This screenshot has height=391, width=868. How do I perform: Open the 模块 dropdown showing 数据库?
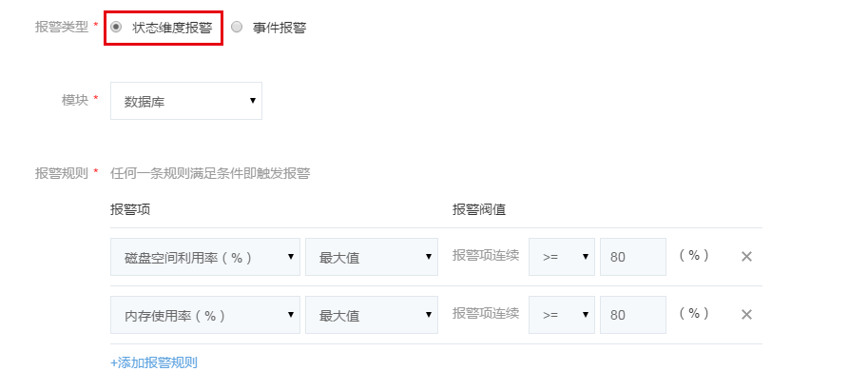tap(186, 101)
